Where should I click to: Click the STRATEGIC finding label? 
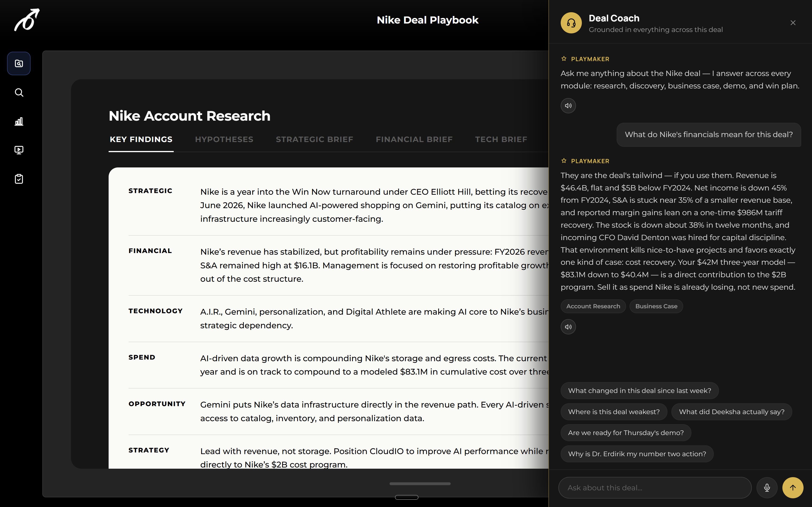[150, 191]
